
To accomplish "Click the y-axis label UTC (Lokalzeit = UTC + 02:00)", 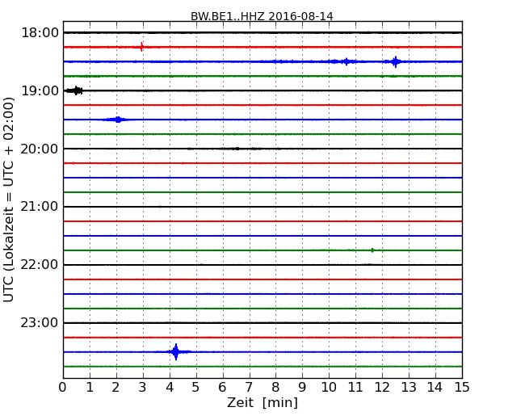I will (9, 199).
